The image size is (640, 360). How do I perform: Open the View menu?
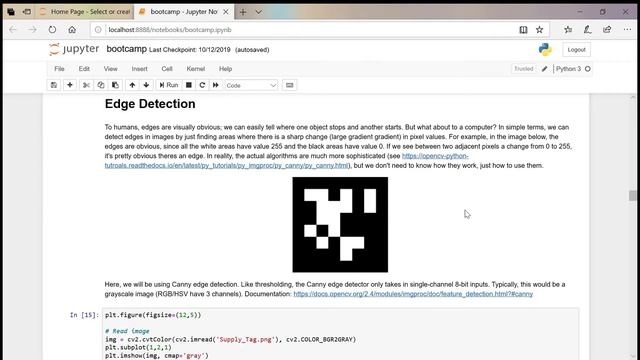[110, 69]
